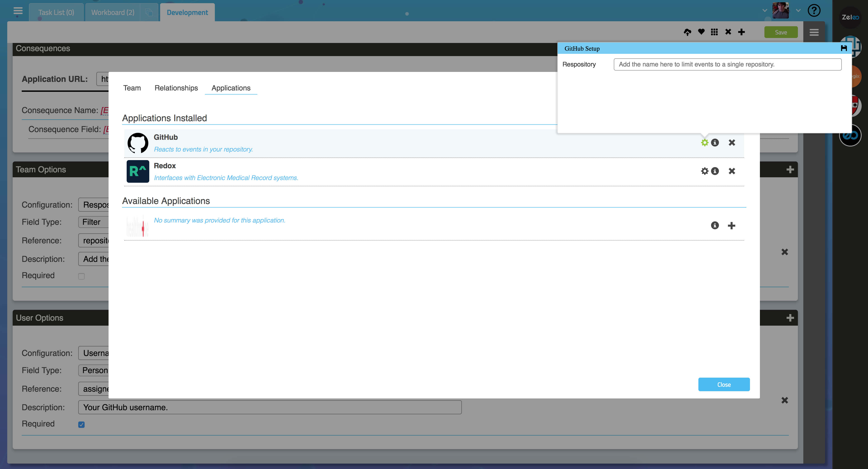The width and height of the screenshot is (868, 469).
Task: Add the available application with plus
Action: click(731, 226)
